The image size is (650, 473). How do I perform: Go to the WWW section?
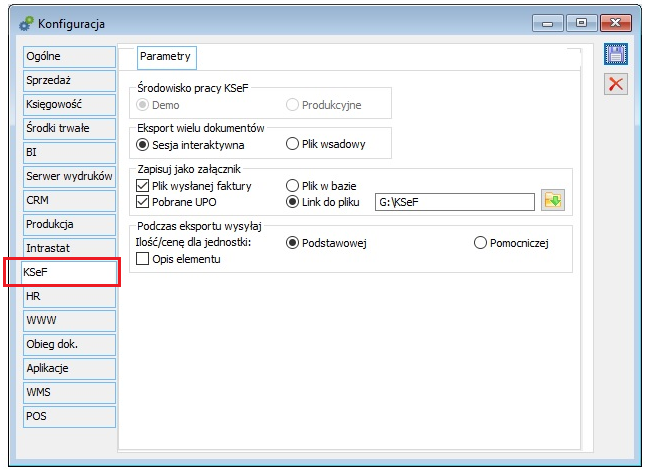pos(69,321)
